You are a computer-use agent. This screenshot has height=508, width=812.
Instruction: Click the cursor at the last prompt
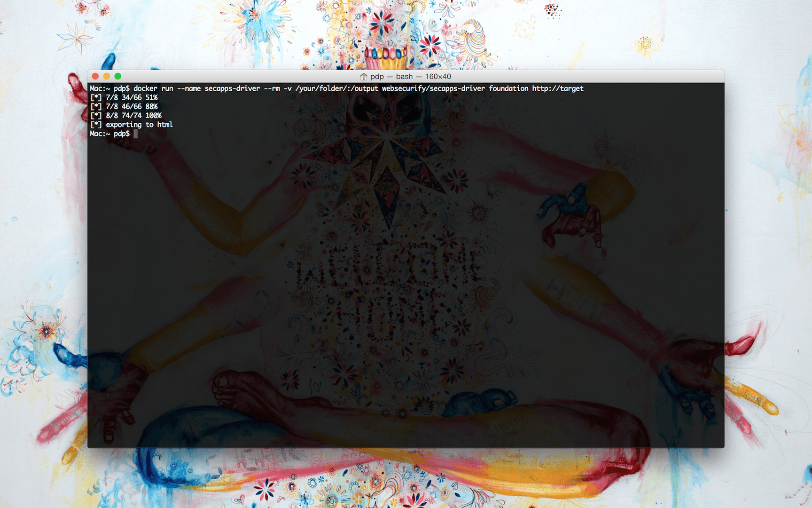136,134
